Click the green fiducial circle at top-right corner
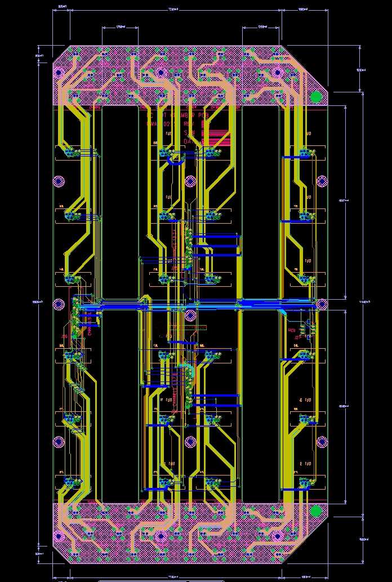Screen dimensions: 392x582 click(316, 97)
